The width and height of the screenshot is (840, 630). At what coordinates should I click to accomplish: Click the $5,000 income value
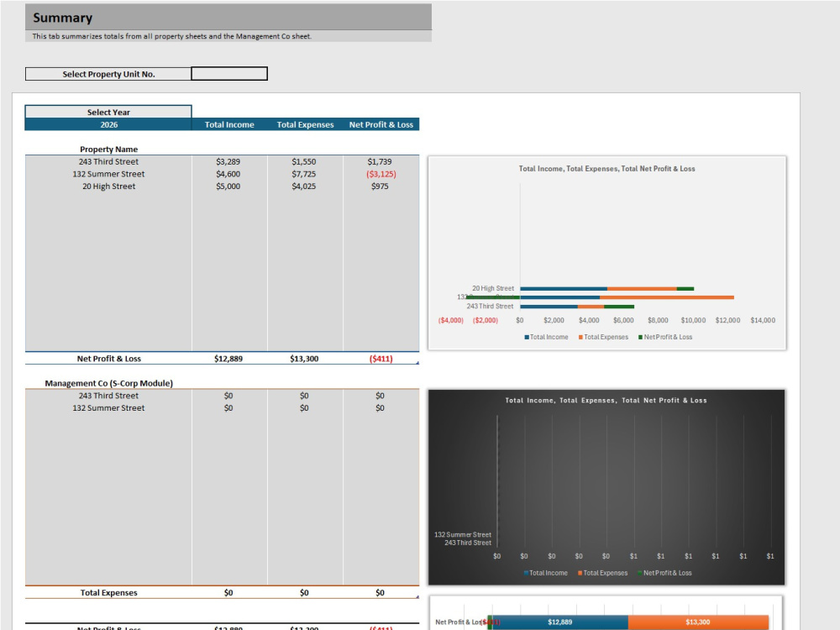tap(228, 186)
